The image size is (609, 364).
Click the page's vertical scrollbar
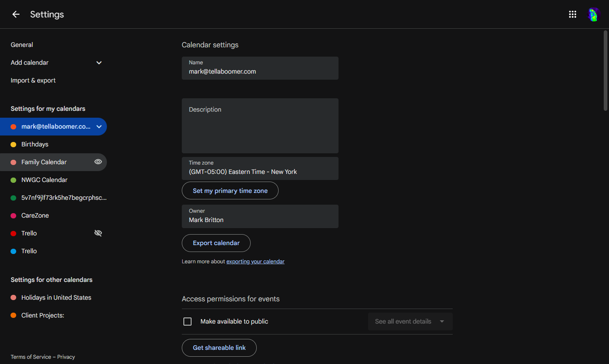(605, 70)
